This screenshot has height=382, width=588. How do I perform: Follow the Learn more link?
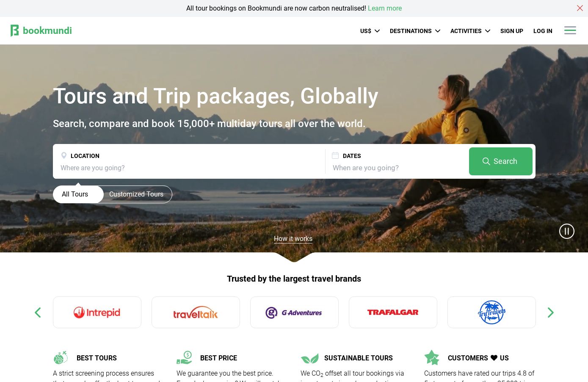[x=385, y=8]
